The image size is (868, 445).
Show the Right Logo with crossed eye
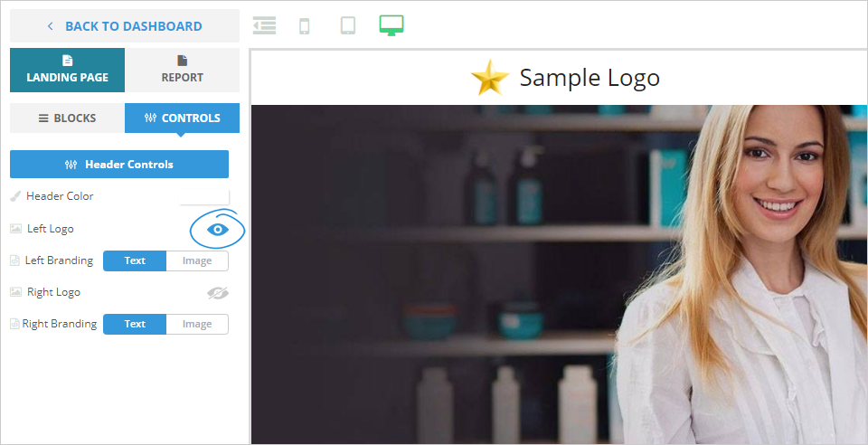tap(218, 293)
